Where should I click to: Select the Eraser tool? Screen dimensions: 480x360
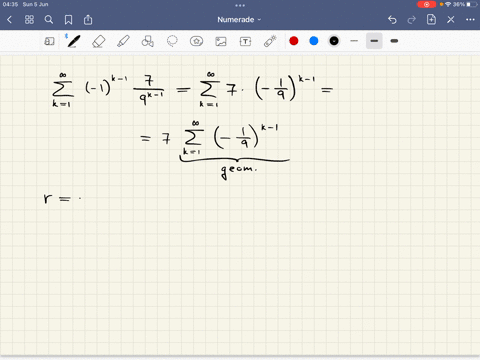pyautogui.click(x=98, y=41)
